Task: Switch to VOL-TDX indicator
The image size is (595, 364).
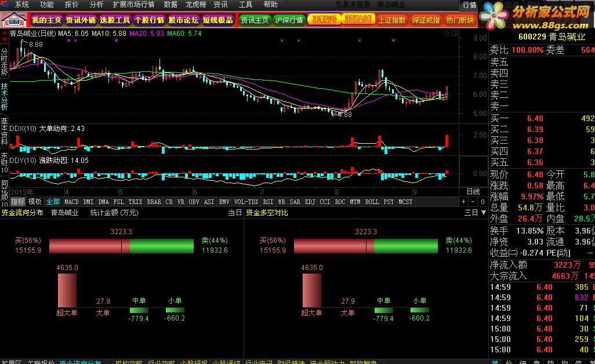Action: click(246, 202)
